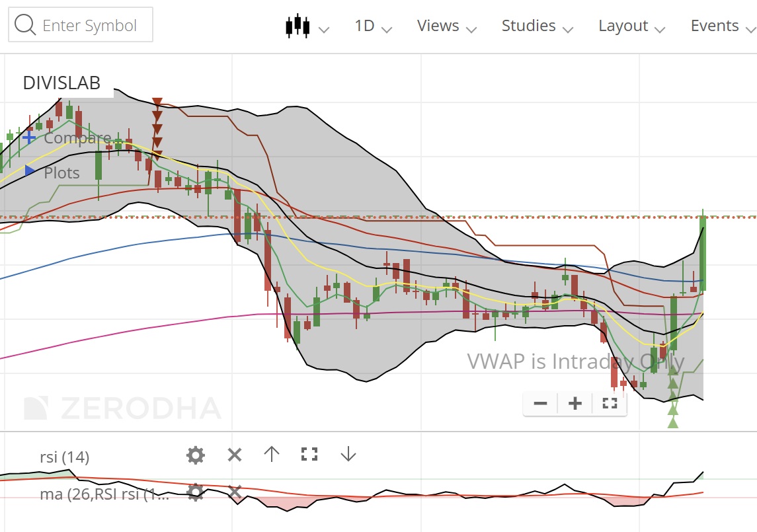Click the blue plus Compare icon
This screenshot has height=532, width=757.
pos(29,137)
